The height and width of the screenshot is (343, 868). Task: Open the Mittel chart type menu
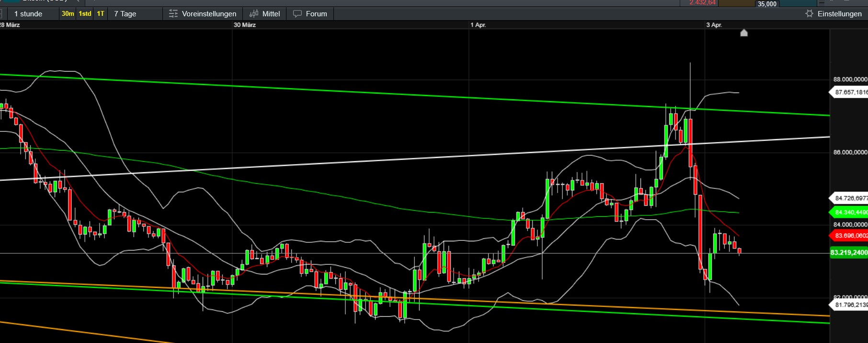tap(265, 14)
